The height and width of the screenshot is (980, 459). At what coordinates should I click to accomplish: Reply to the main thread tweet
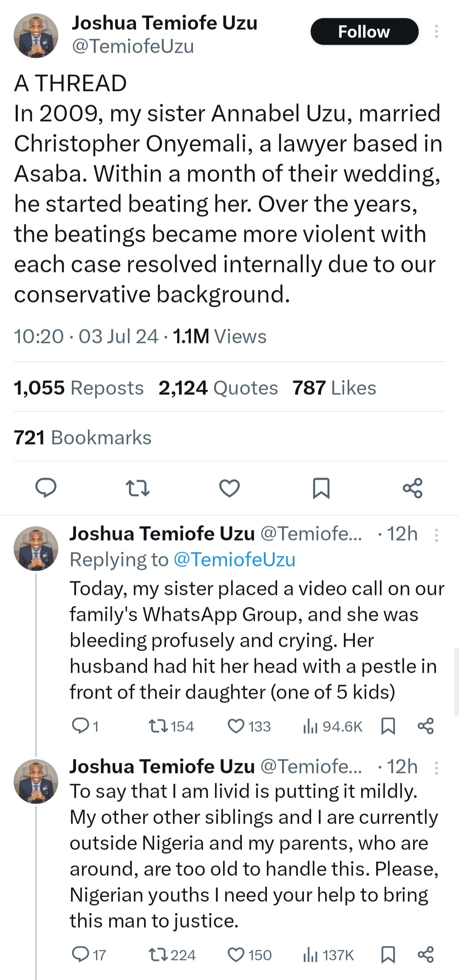pyautogui.click(x=45, y=488)
